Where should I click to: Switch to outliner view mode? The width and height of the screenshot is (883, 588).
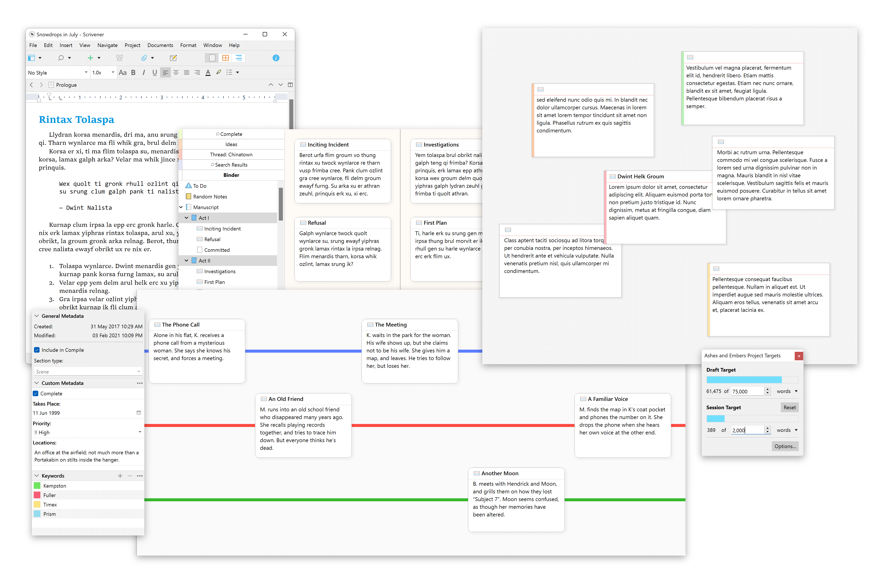tap(239, 58)
